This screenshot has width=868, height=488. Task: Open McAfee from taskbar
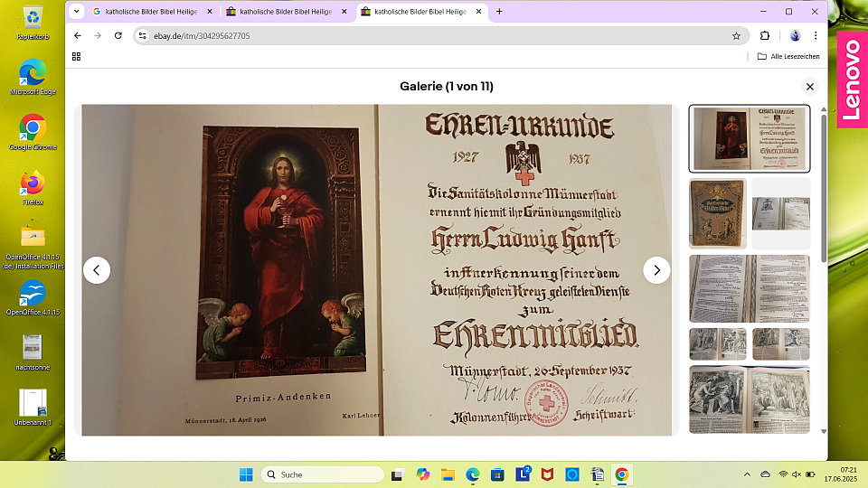click(548, 474)
